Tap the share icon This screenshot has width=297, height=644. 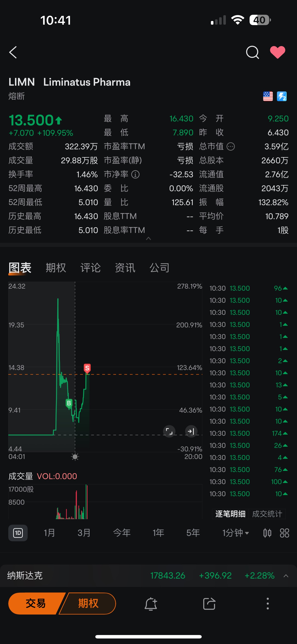(x=209, y=604)
